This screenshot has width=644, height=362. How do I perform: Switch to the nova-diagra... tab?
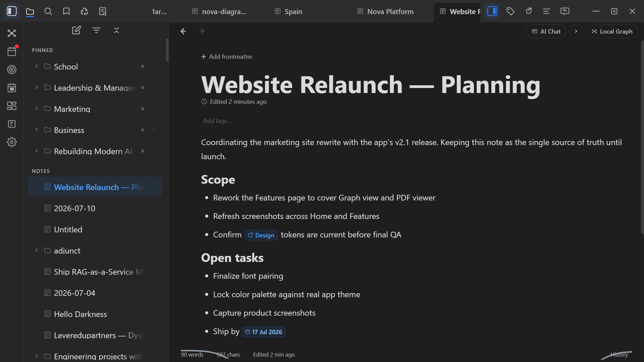click(219, 11)
